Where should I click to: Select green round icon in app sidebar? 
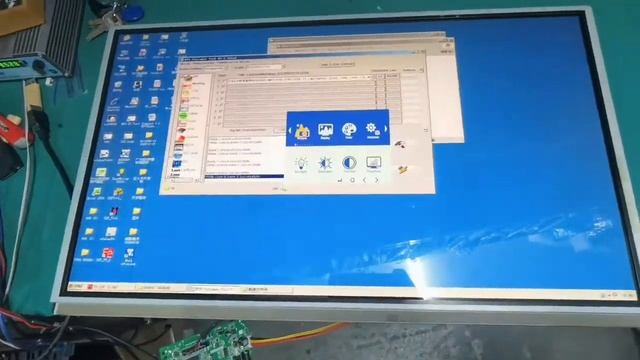[183, 116]
